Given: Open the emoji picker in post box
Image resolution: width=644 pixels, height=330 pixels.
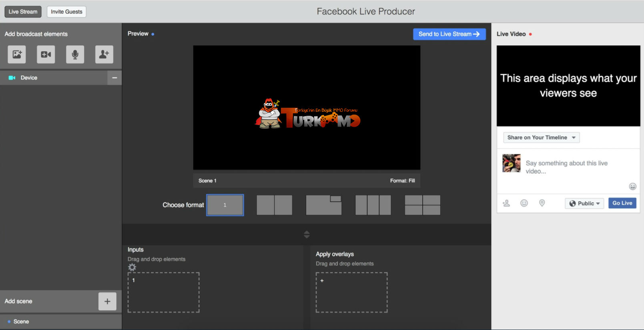Looking at the screenshot, I should point(632,186).
